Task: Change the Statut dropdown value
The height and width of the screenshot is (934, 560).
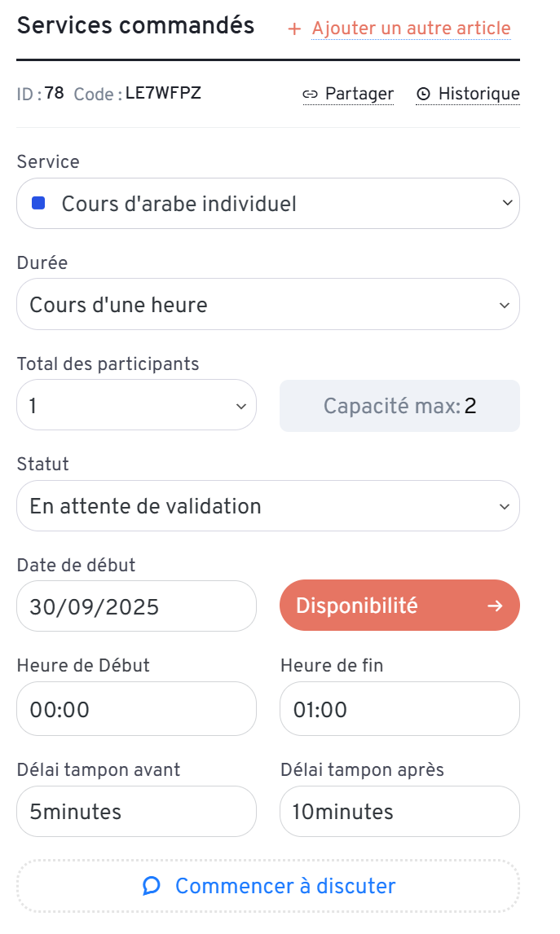Action: click(268, 506)
